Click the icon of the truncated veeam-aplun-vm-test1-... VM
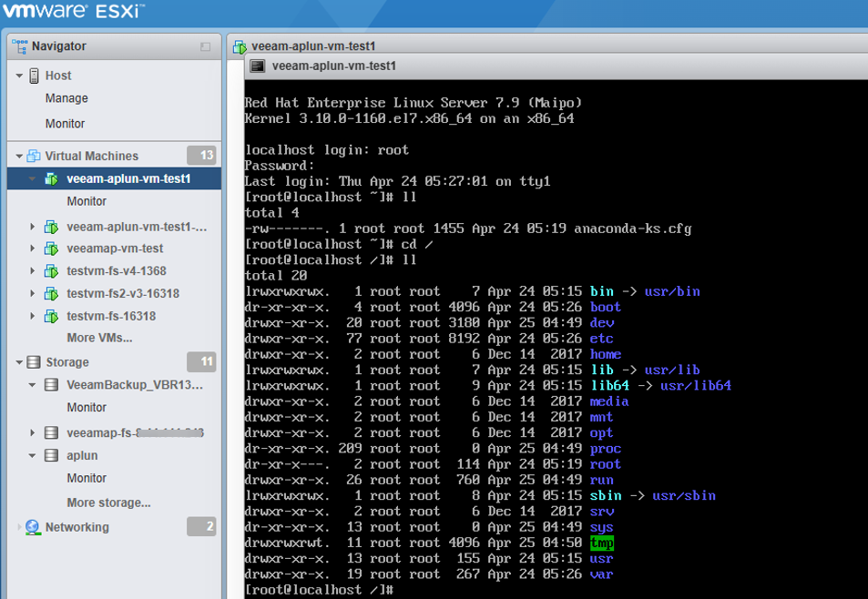Screen dimensions: 868x599 pos(52,227)
